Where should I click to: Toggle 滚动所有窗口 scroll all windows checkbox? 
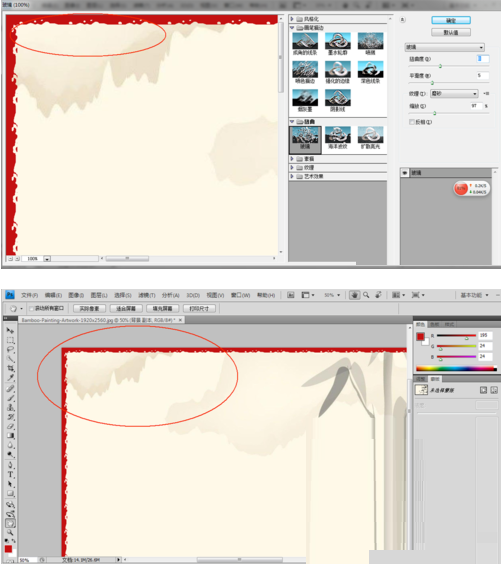click(x=31, y=309)
